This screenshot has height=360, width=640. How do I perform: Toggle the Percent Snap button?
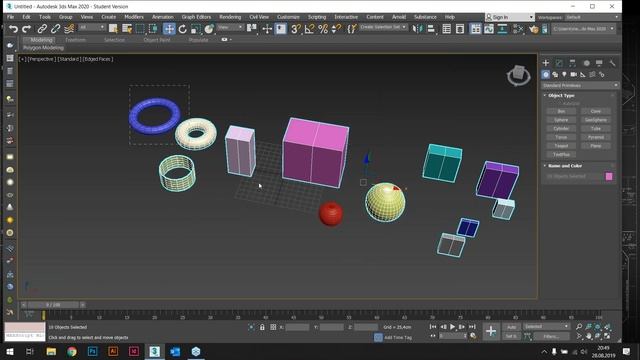pyautogui.click(x=323, y=29)
